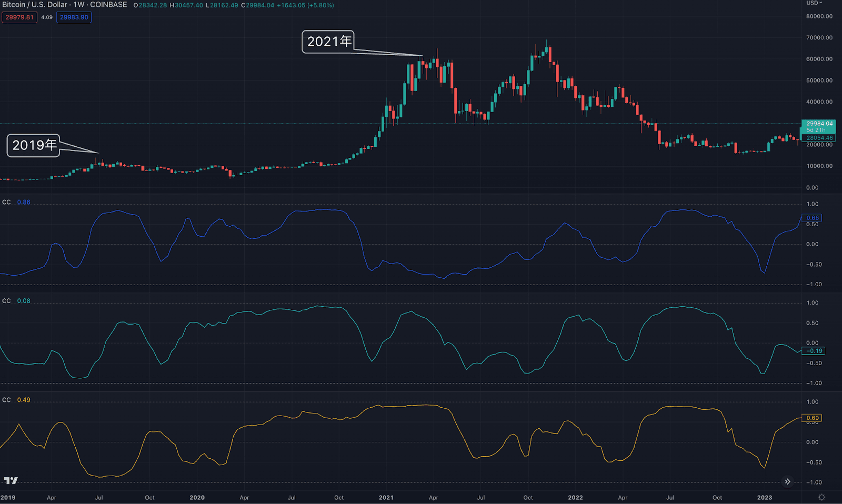This screenshot has width=842, height=504.
Task: Click the blue buy price 29983.90 button
Action: pos(74,17)
